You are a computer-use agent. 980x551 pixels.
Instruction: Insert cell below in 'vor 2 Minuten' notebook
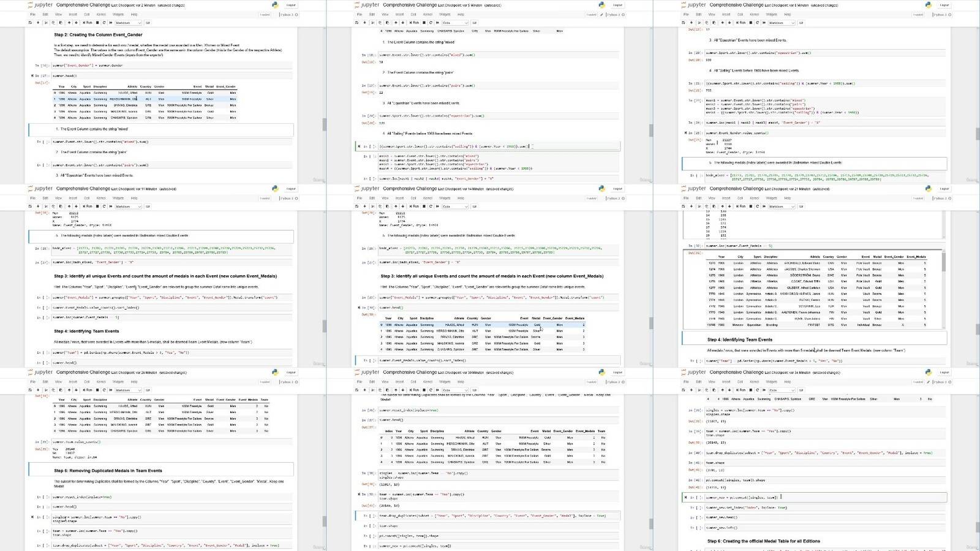[38, 23]
